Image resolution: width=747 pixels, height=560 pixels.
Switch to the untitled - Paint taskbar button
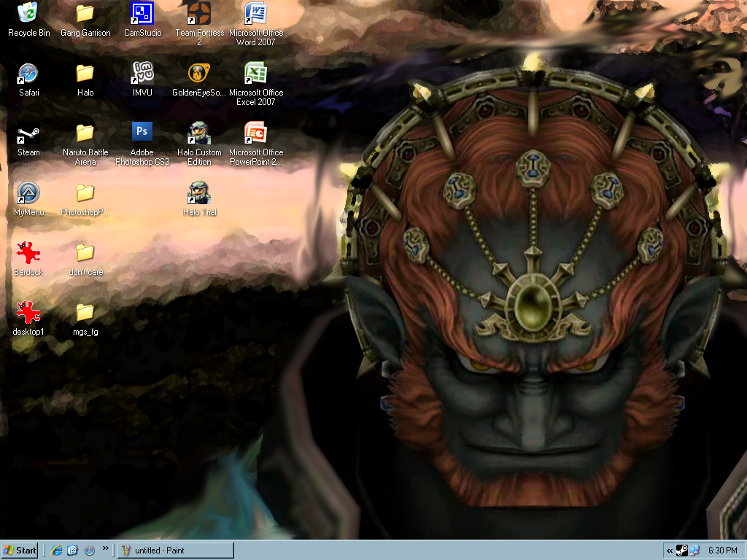175,551
